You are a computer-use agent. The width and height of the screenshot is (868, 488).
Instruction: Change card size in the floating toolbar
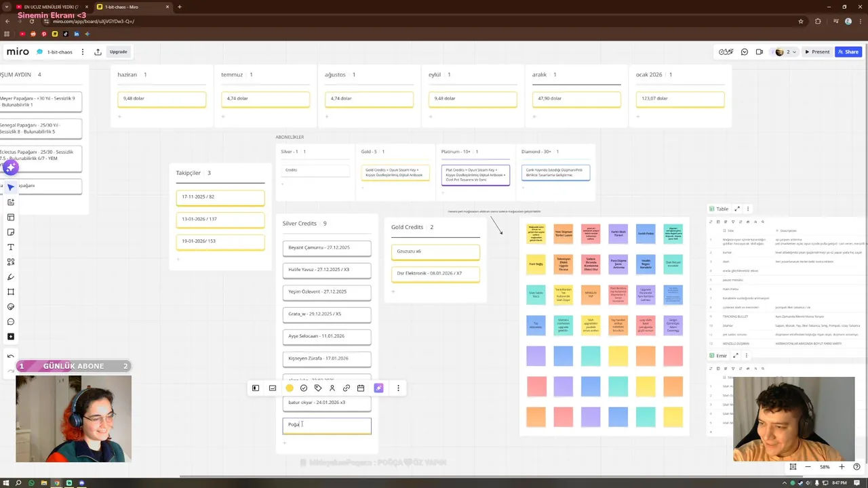(273, 388)
